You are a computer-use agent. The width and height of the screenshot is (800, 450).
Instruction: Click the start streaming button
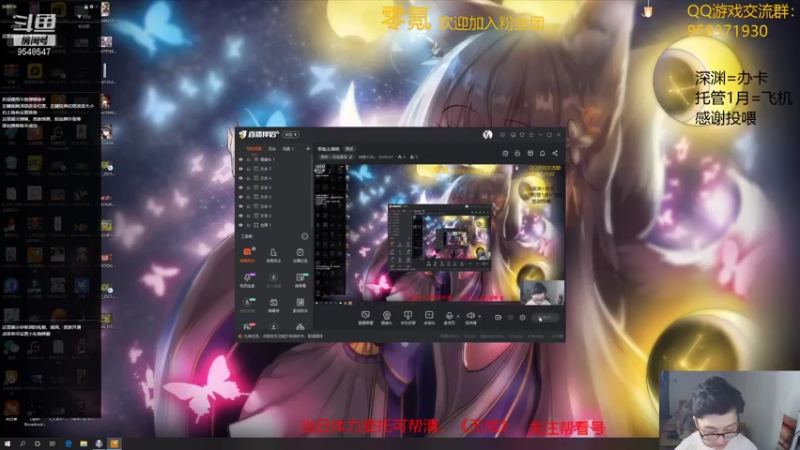[x=546, y=317]
